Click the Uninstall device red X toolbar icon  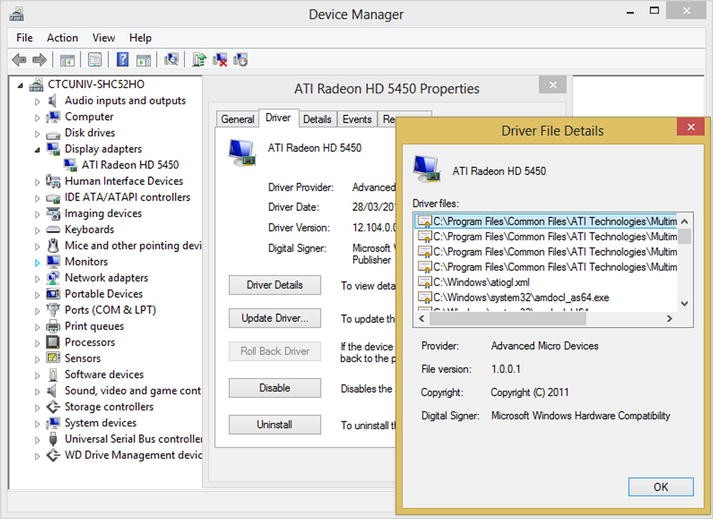[220, 60]
